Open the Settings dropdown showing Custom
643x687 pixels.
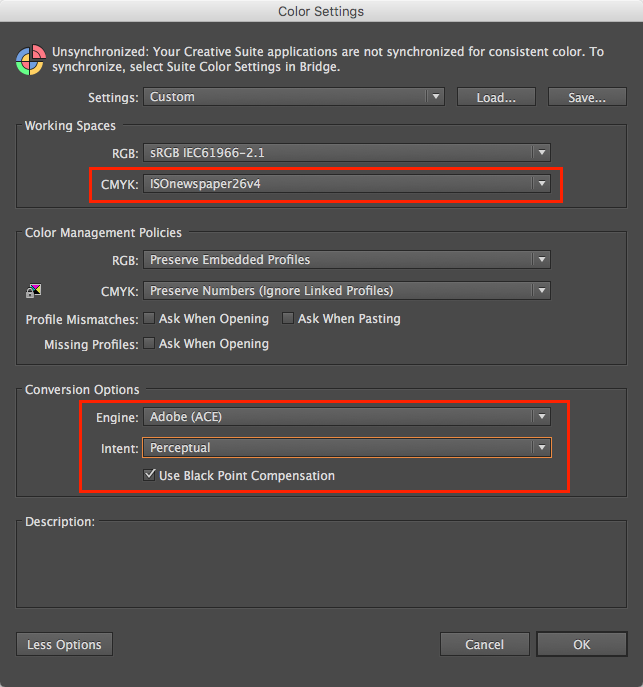[294, 97]
